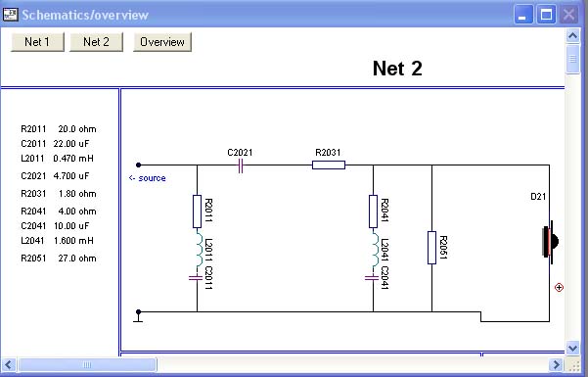Click the 'C2041 10.00 uF' list entry
The width and height of the screenshot is (588, 377).
point(55,225)
